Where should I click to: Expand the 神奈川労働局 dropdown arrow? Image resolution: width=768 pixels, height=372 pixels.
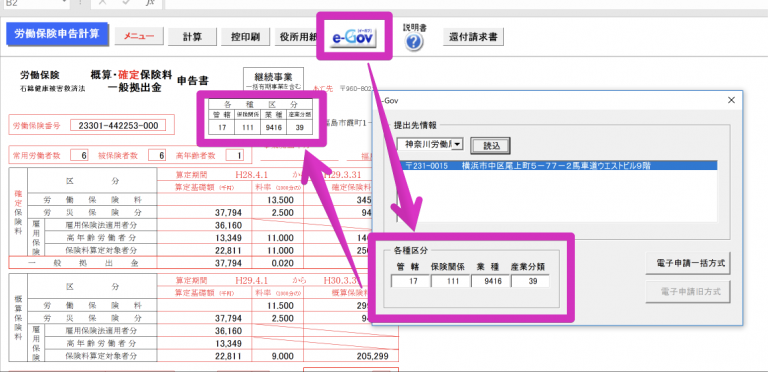coord(458,144)
